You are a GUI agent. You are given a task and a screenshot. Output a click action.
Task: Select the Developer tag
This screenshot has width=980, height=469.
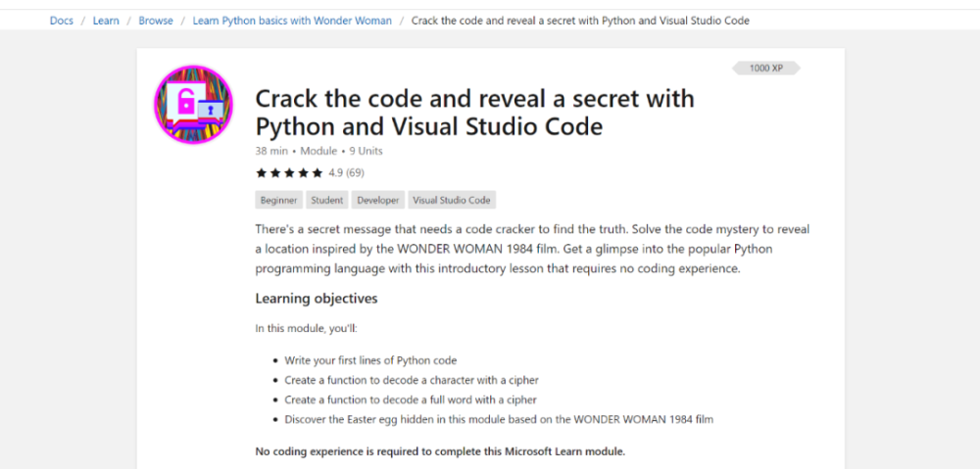378,201
